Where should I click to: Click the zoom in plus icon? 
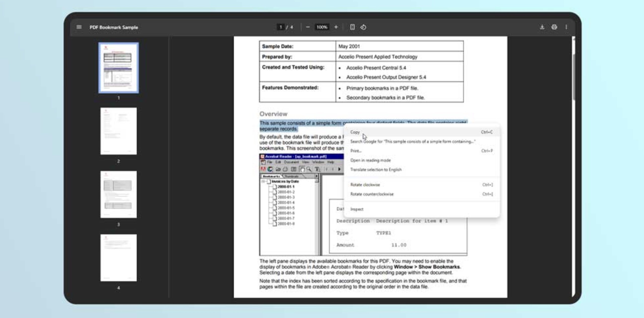coord(336,27)
